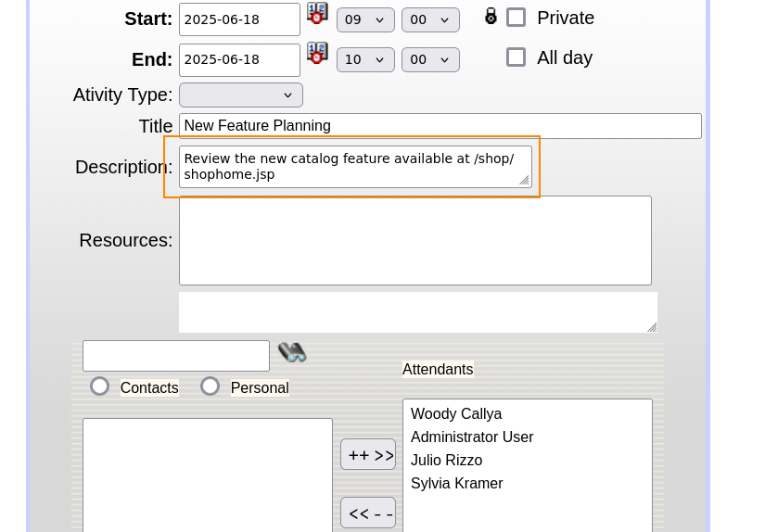Open the End minute dropdown
The height and width of the screenshot is (532, 765).
click(430, 59)
